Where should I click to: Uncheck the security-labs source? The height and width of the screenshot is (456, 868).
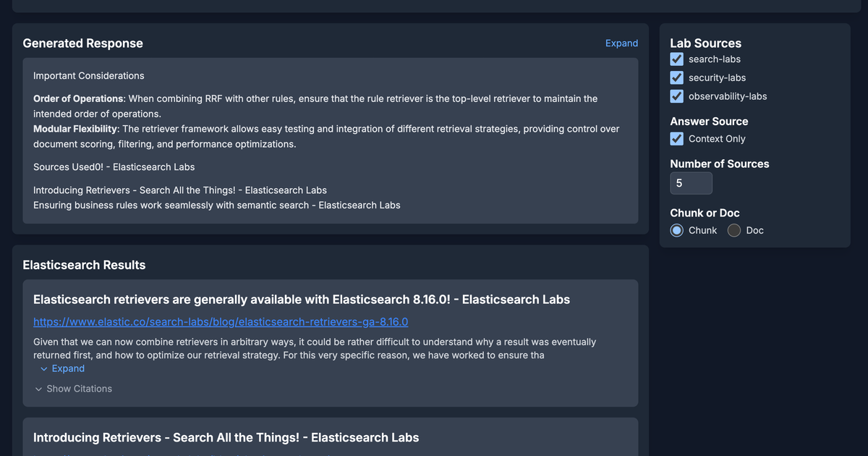click(677, 77)
